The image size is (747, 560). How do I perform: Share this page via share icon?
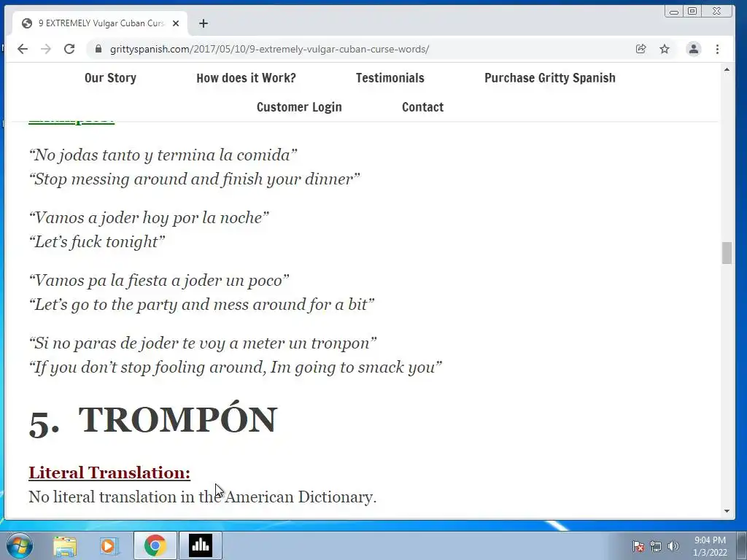pyautogui.click(x=640, y=49)
